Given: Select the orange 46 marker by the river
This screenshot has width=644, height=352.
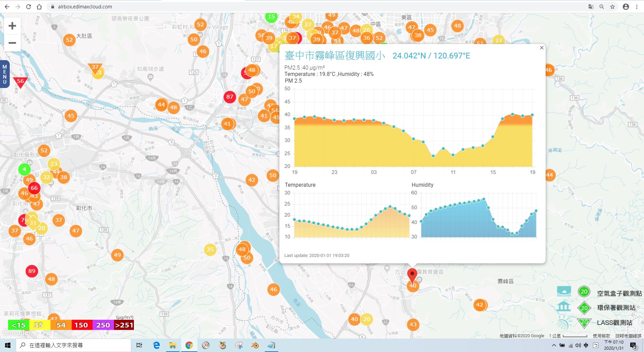Looking at the screenshot, I should pos(274,289).
